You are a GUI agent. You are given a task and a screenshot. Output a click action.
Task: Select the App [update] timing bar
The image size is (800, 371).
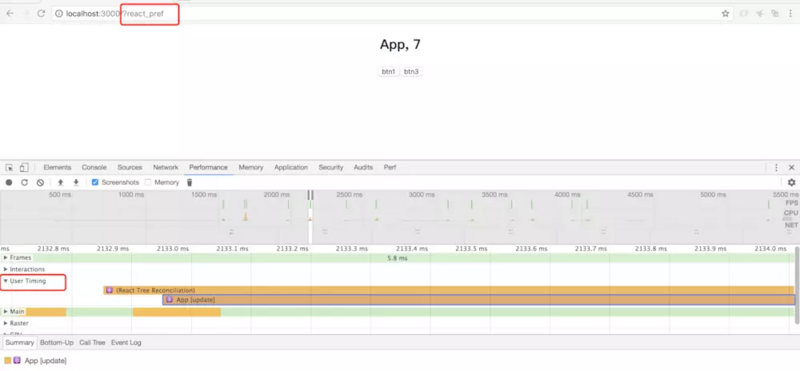click(x=479, y=300)
